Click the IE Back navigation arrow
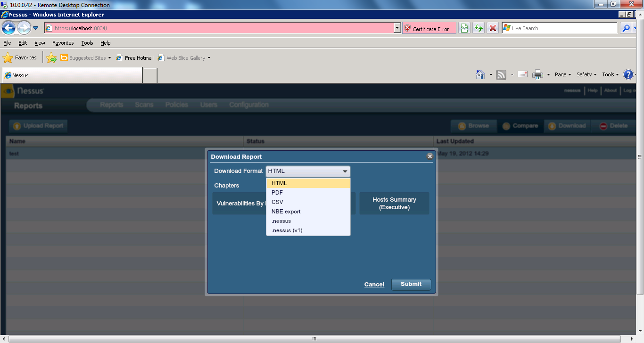This screenshot has width=644, height=343. point(8,28)
